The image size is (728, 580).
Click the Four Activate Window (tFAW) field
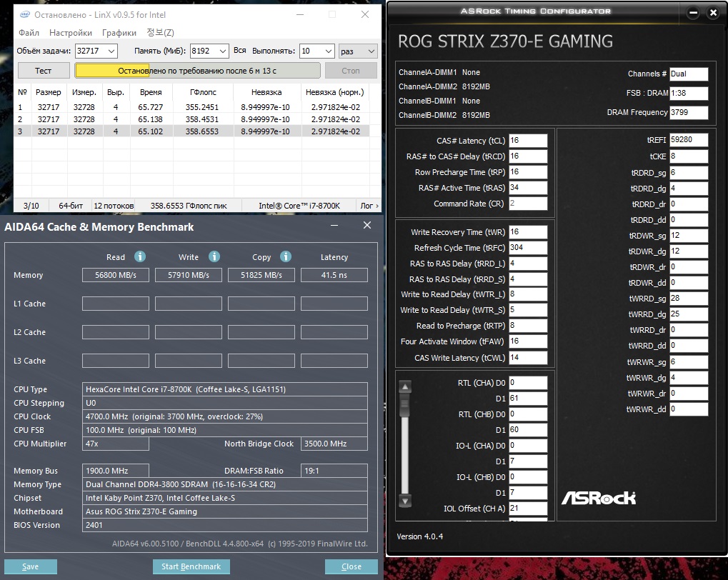pyautogui.click(x=528, y=341)
